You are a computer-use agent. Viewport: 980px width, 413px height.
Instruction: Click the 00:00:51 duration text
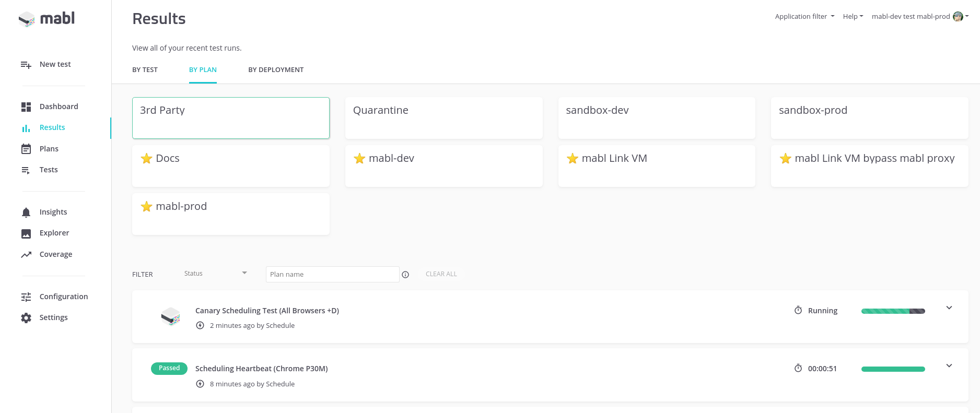822,369
